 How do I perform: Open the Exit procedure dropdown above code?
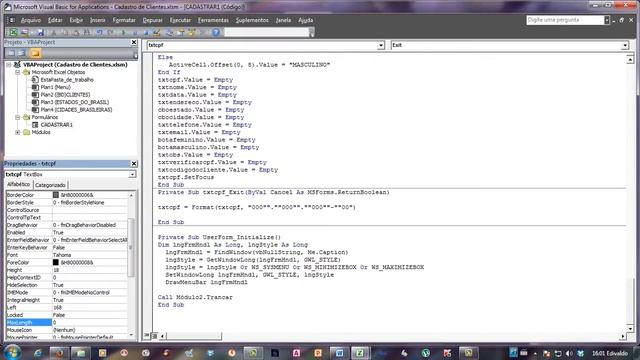point(624,45)
